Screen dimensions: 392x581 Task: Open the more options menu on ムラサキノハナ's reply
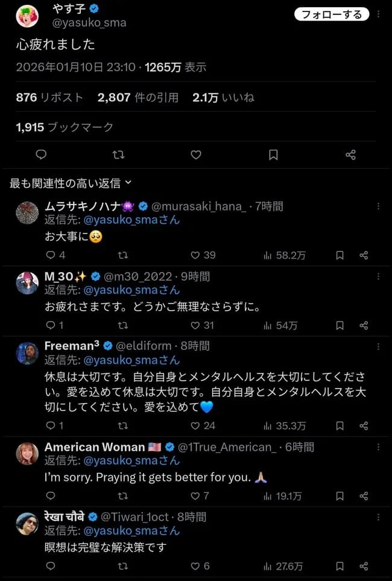379,206
